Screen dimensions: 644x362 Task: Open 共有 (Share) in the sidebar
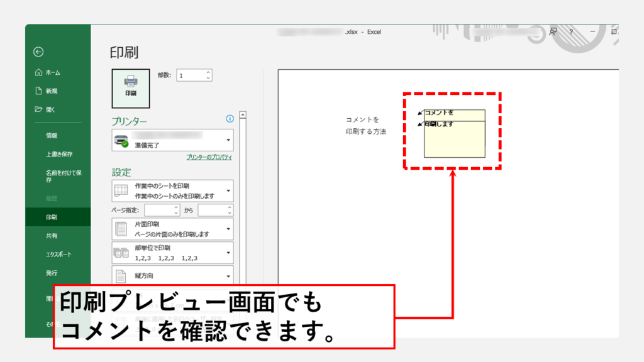click(52, 236)
